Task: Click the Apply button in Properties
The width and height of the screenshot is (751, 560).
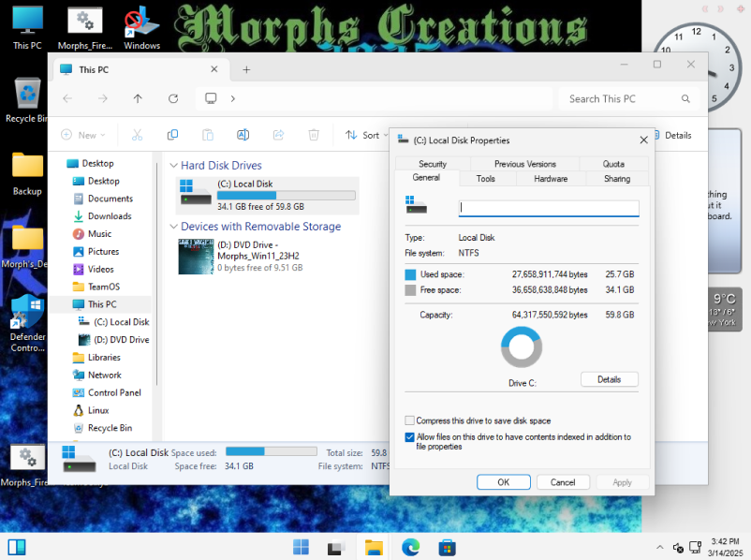Action: [622, 482]
